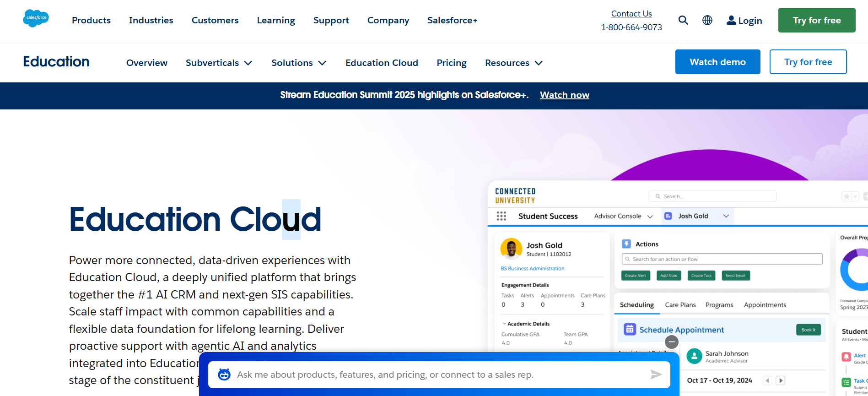
Task: Expand the Resources dropdown
Action: coord(514,63)
